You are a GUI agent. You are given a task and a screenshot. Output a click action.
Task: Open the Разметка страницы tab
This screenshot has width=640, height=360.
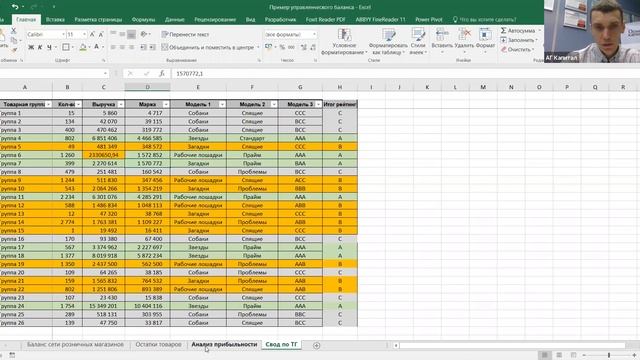(98, 20)
